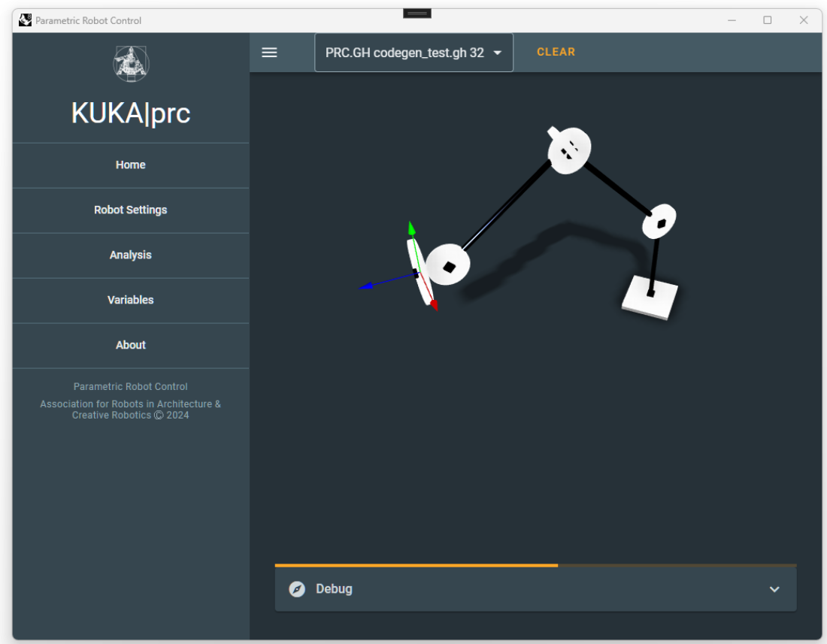Select the red axis arrow of the tool gizmo
This screenshot has height=644, width=827.
[434, 305]
